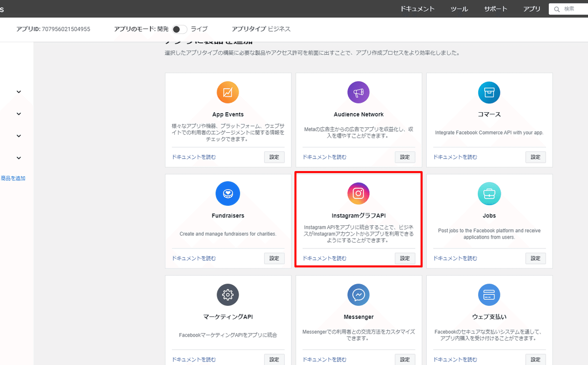The width and height of the screenshot is (588, 365).
Task: Click the マーケティングAPI gear icon
Action: point(228,294)
